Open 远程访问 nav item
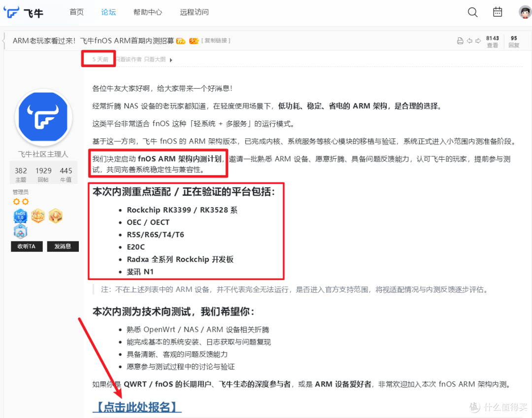This screenshot has width=532, height=418. [194, 12]
